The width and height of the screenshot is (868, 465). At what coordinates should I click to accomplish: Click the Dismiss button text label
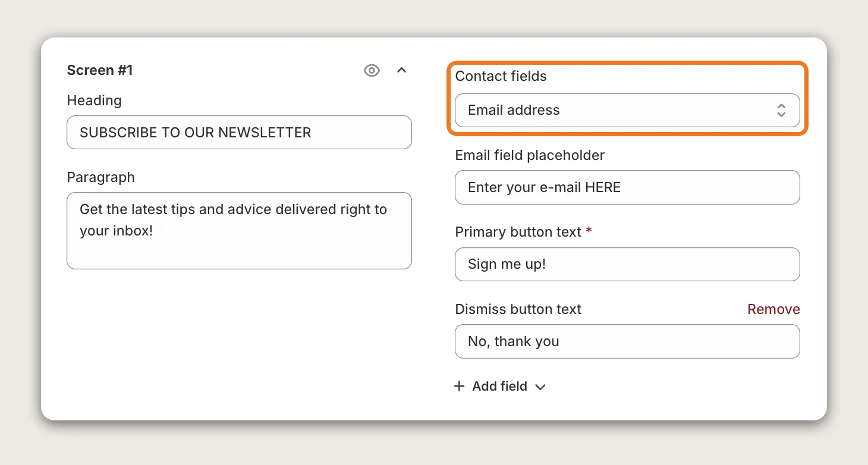tap(518, 309)
